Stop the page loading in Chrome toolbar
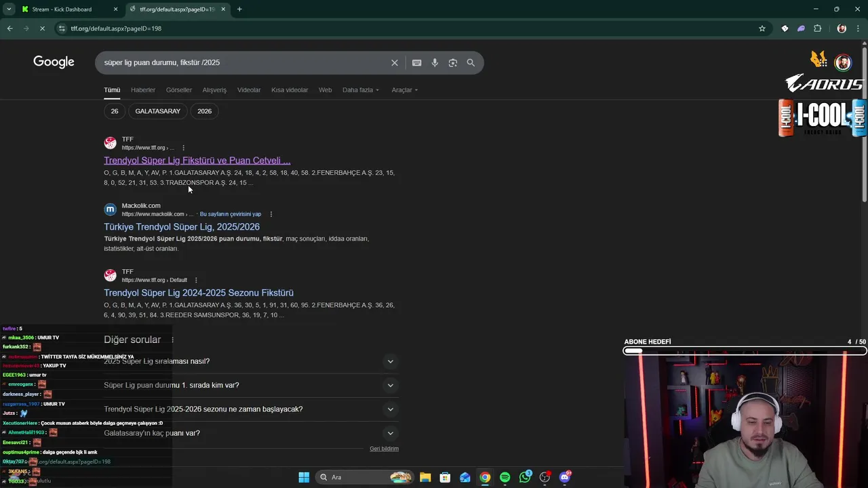 pyautogui.click(x=42, y=28)
